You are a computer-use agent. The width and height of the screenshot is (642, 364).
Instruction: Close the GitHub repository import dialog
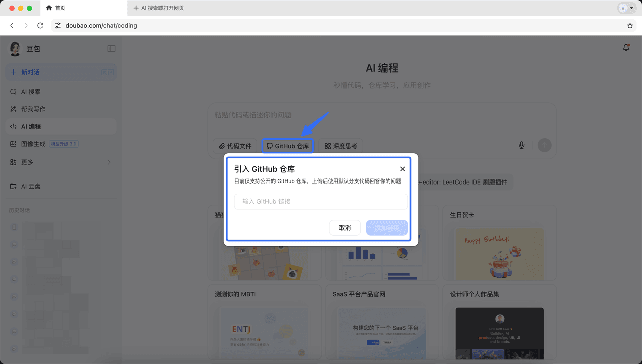pyautogui.click(x=402, y=169)
